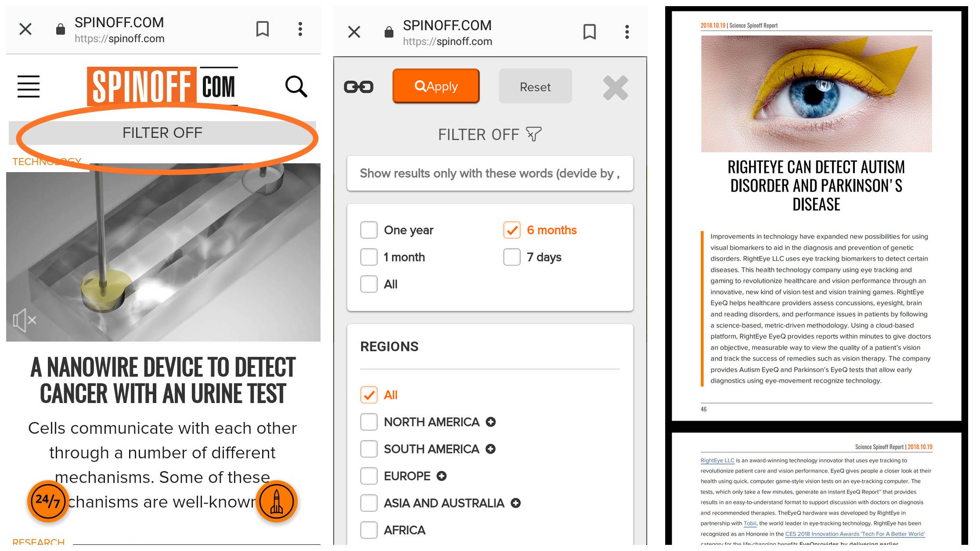Expand SOUTH AMERICA with plus icon
The width and height of the screenshot is (980, 551).
point(491,449)
